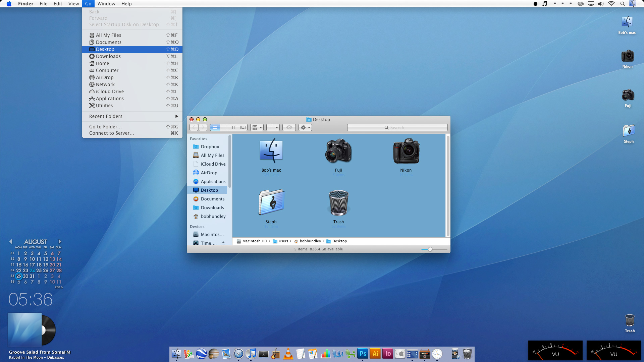Open Pages document icon in Dock
This screenshot has width=644, height=362.
[313, 354]
